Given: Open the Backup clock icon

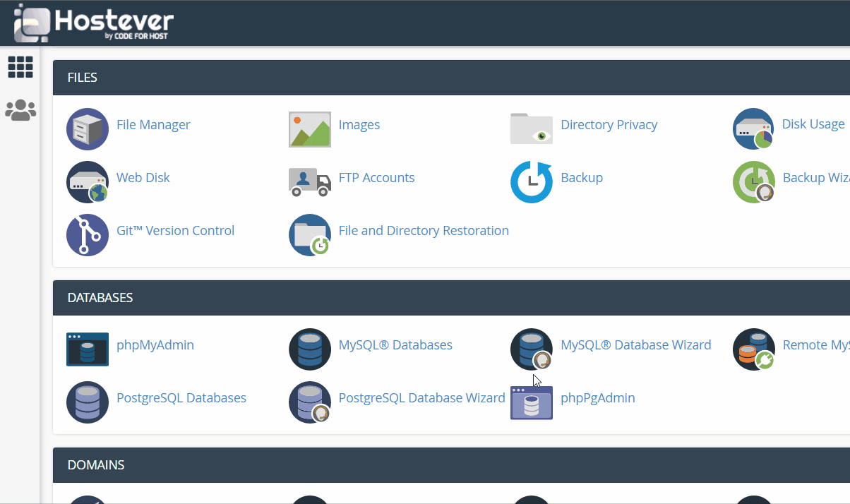Looking at the screenshot, I should click(x=532, y=182).
